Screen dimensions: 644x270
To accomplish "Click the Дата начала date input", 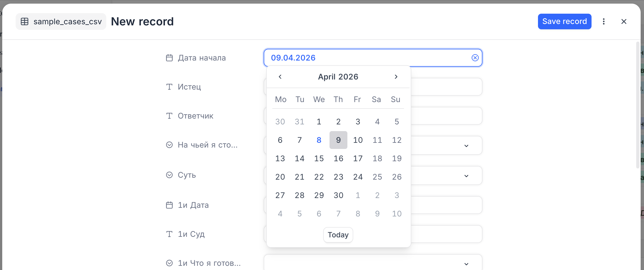I will (x=373, y=58).
